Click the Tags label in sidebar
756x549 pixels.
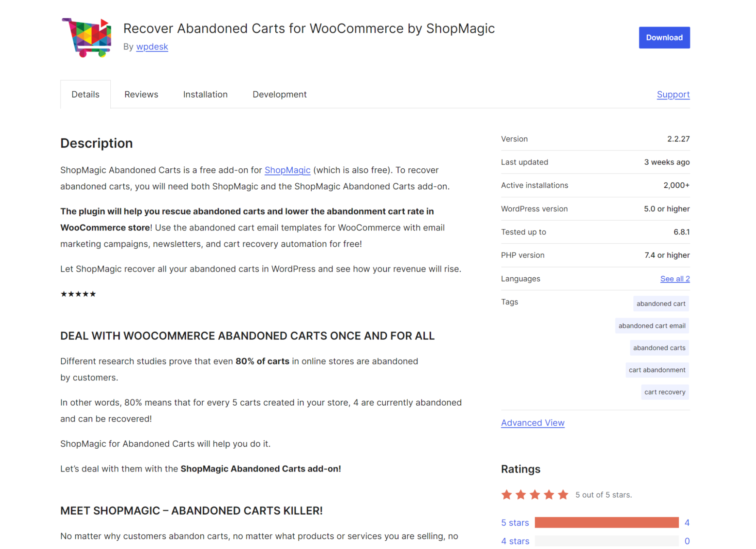[509, 302]
